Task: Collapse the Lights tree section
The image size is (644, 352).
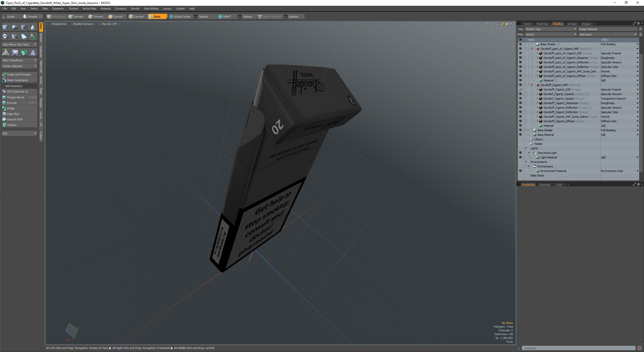Action: (x=526, y=148)
